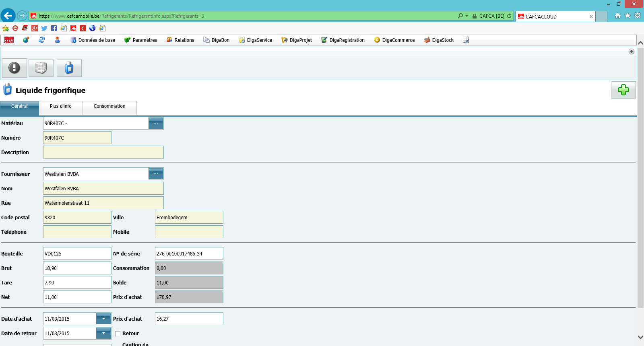Click the Prix d'achat field showing 16,27
The height and width of the screenshot is (346, 644).
point(189,319)
